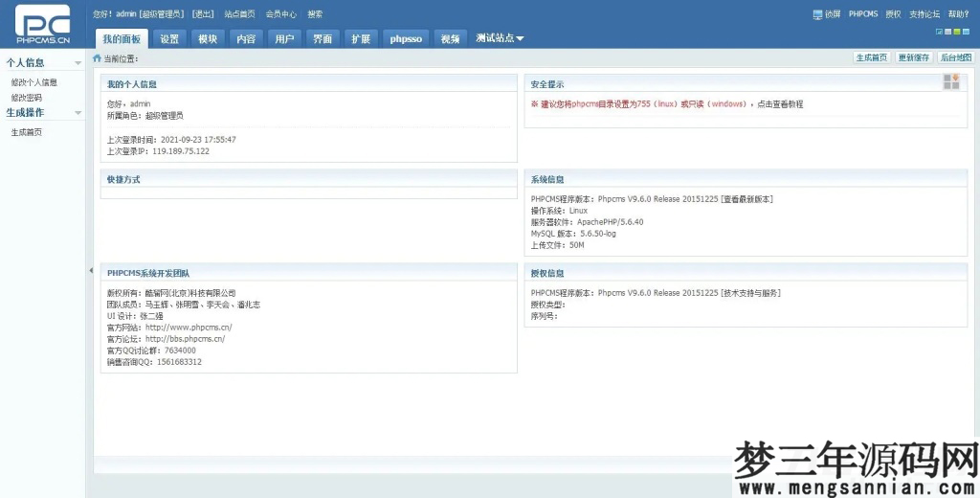Click the login time 2021-09-23 17:55:47
This screenshot has width=980, height=498.
(x=198, y=140)
